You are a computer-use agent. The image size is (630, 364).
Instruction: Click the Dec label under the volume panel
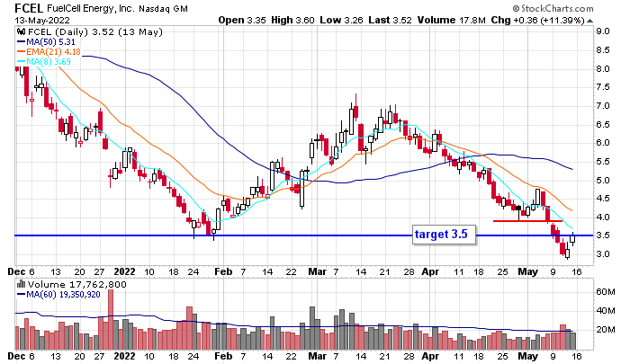tap(16, 356)
